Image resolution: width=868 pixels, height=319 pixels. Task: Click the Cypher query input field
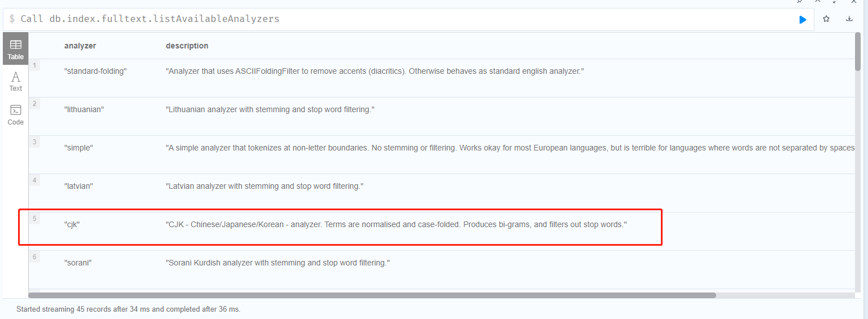click(395, 19)
